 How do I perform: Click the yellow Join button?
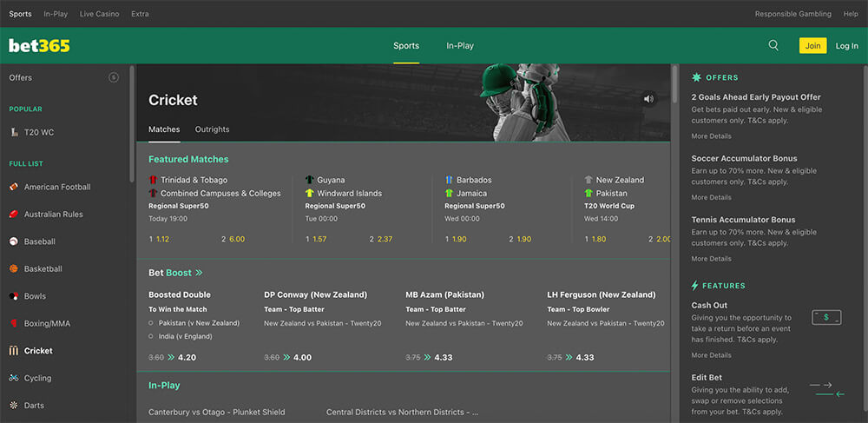[x=812, y=45]
